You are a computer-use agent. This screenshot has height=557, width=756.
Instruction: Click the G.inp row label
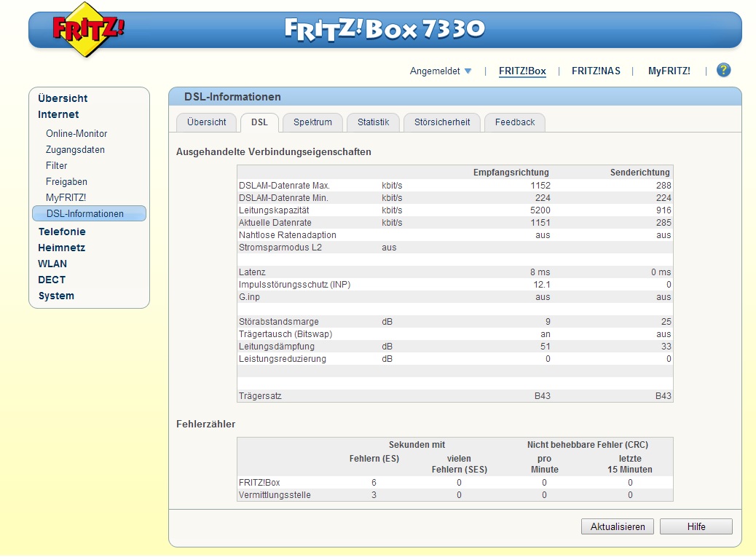tap(249, 297)
